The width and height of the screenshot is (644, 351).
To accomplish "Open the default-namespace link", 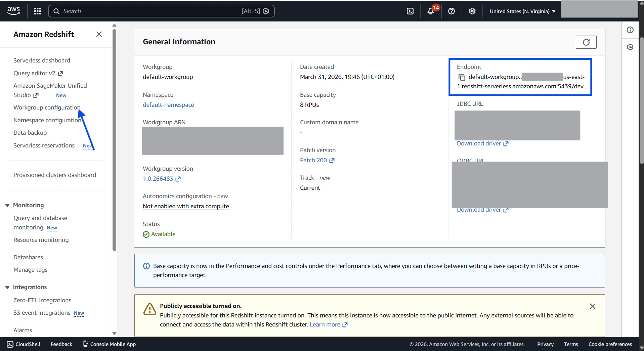I will [168, 105].
